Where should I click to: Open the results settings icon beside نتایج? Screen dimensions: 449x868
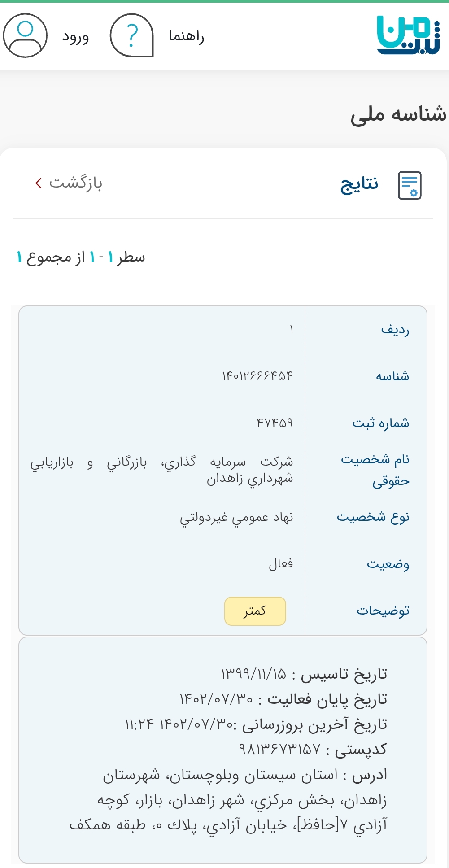pos(410,184)
